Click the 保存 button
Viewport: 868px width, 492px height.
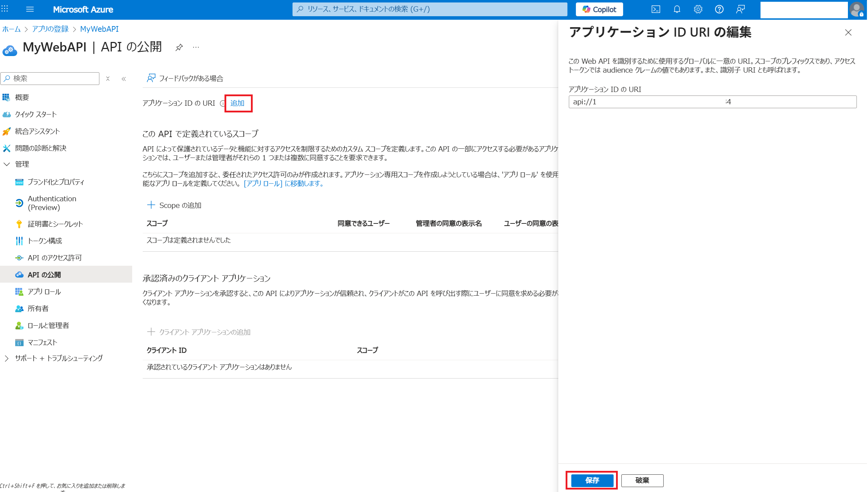click(x=592, y=480)
